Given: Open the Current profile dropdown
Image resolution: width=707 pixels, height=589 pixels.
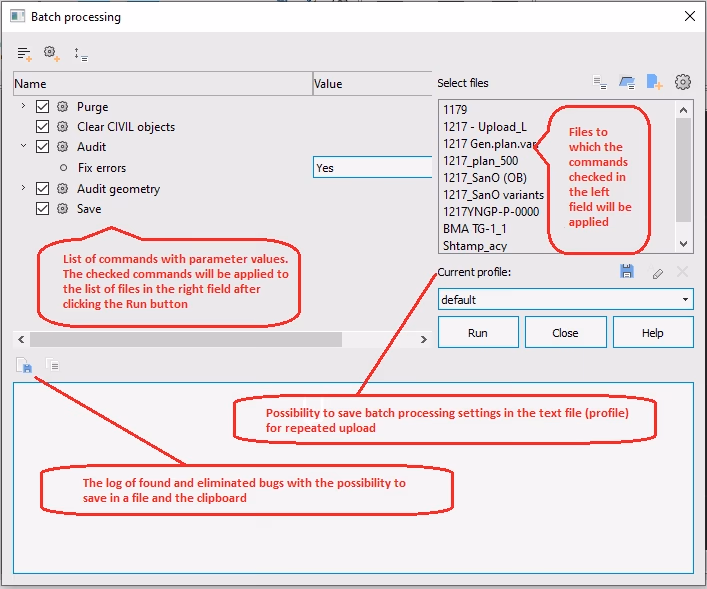Looking at the screenshot, I should (x=565, y=299).
